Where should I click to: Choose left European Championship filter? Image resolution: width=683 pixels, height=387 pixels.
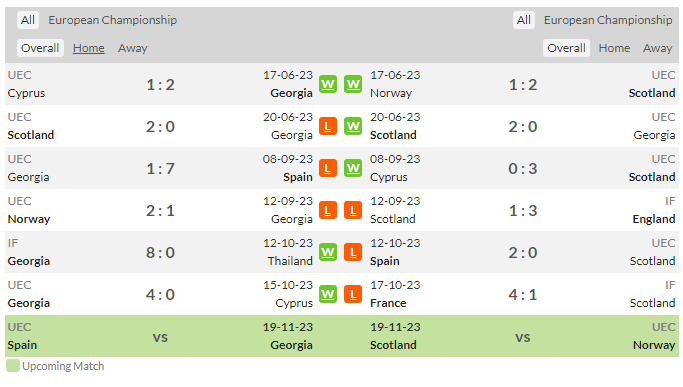(112, 20)
